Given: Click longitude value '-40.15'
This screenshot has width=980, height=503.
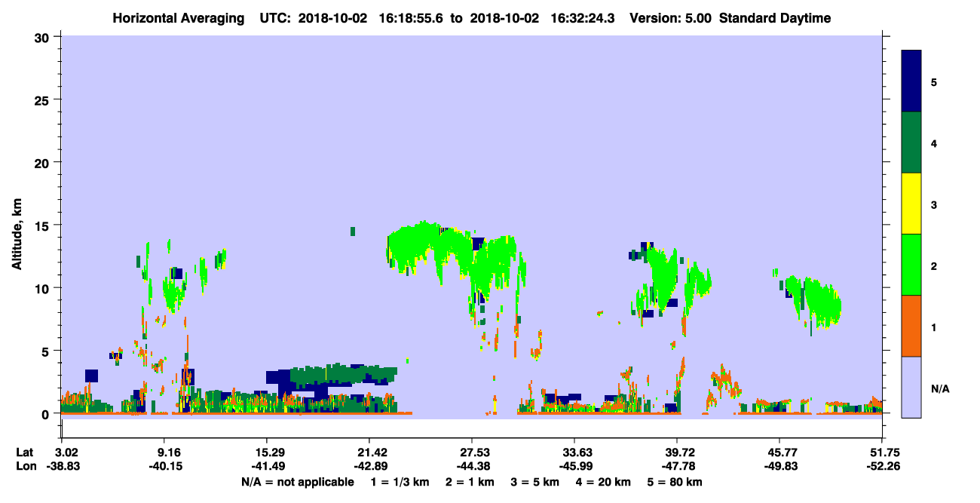Looking at the screenshot, I should pos(166,466).
